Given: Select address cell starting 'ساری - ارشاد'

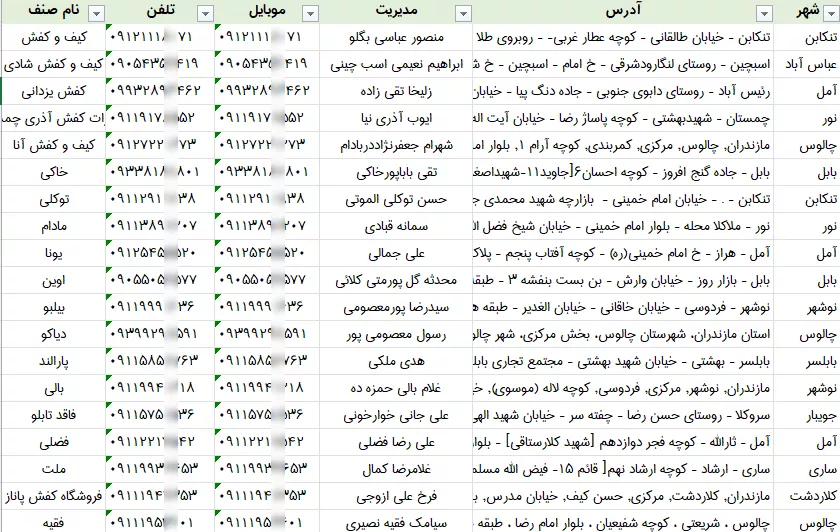Looking at the screenshot, I should tap(623, 470).
